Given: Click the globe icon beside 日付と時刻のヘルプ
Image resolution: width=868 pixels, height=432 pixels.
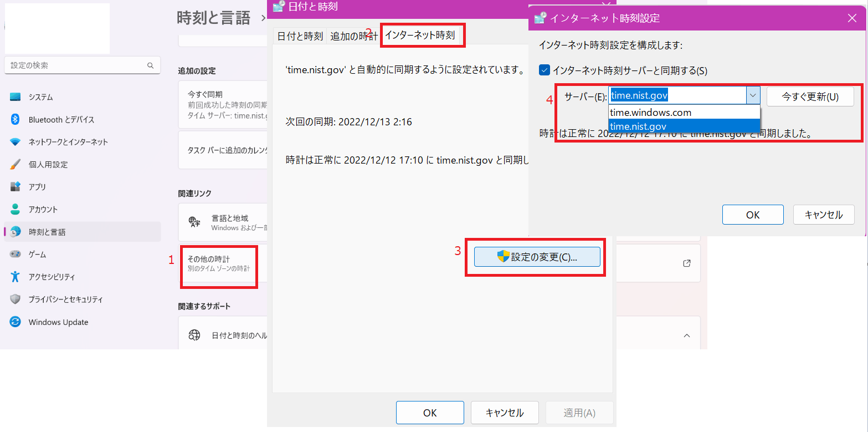Looking at the screenshot, I should point(194,335).
